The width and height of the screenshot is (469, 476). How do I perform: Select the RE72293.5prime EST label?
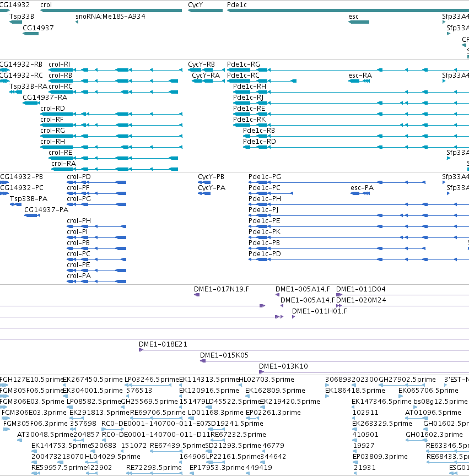154,468
